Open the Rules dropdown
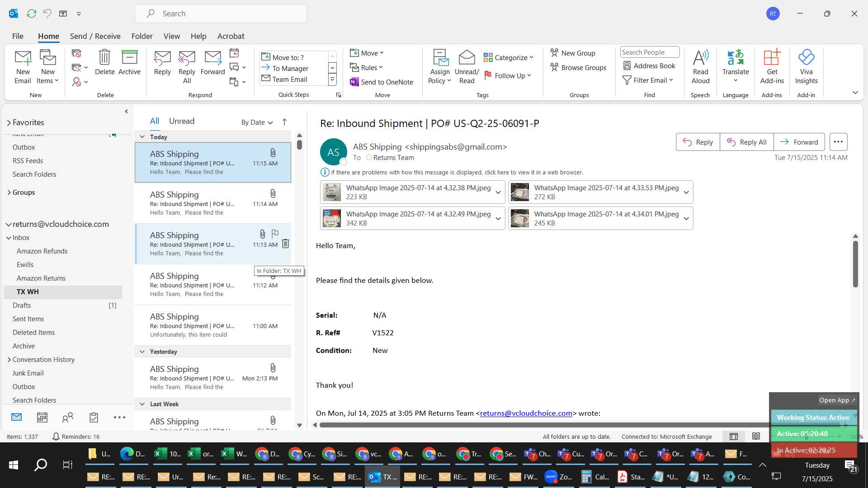 pos(366,67)
